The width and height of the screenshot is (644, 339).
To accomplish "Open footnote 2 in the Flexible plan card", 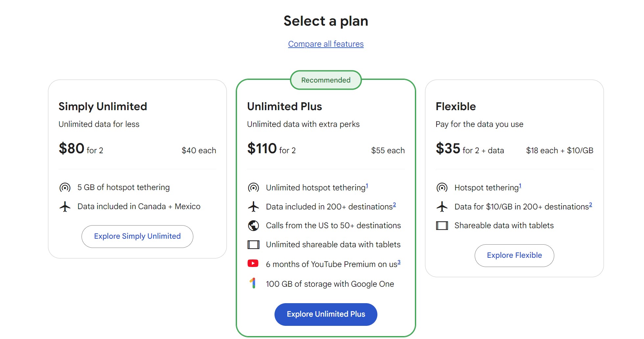I will coord(590,205).
